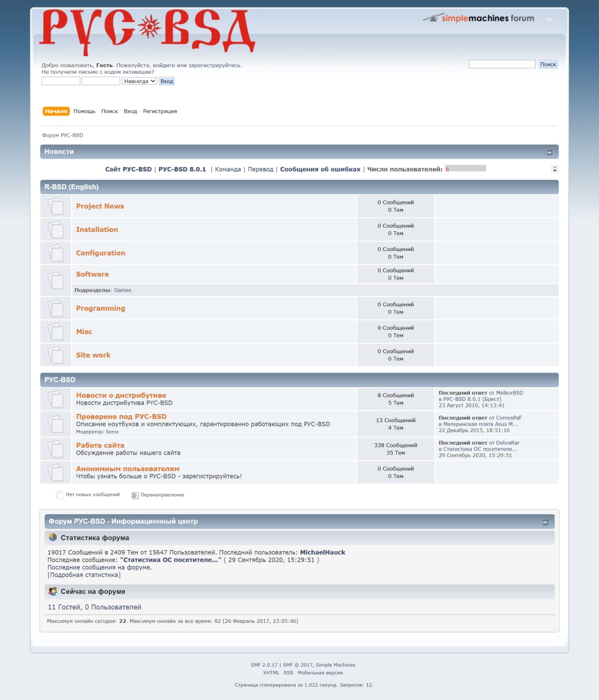Open the Сообщения об ошибках link
The width and height of the screenshot is (599, 700).
coord(320,170)
